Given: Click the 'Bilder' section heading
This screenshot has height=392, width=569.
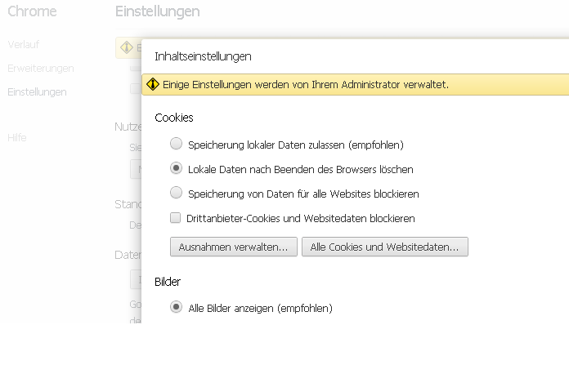Looking at the screenshot, I should tap(168, 282).
